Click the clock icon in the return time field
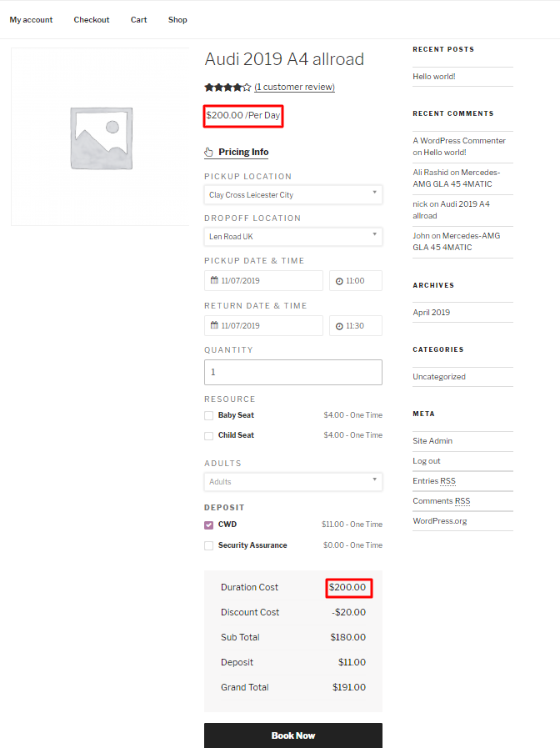 tap(339, 326)
